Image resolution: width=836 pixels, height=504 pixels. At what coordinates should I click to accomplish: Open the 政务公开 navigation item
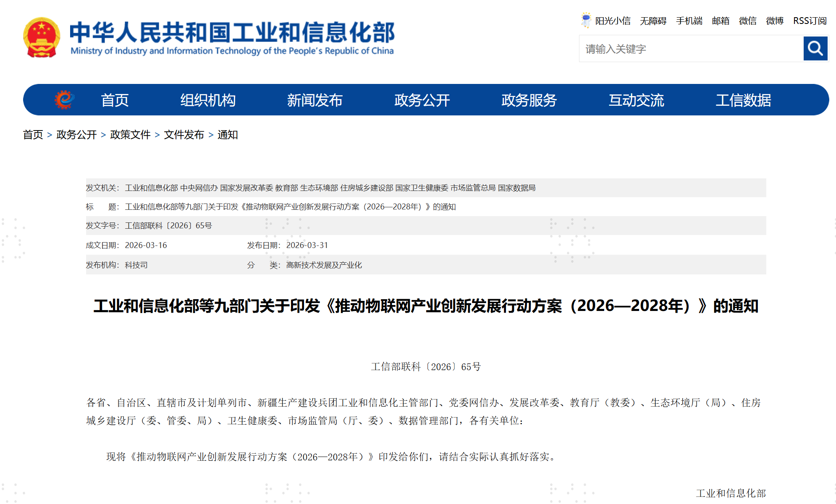tap(422, 100)
